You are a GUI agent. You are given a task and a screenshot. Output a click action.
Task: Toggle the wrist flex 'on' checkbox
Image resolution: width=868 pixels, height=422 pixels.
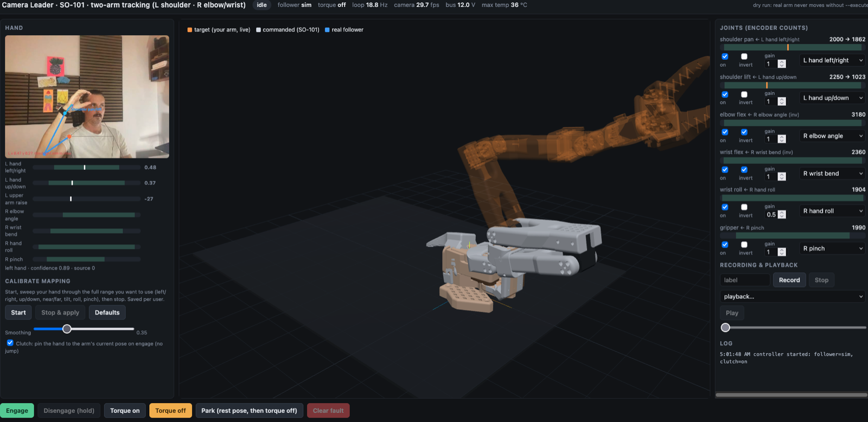pyautogui.click(x=725, y=169)
